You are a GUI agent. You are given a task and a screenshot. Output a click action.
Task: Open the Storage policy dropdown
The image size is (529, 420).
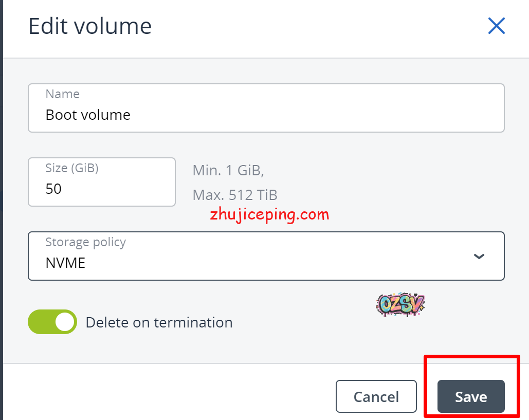[266, 256]
